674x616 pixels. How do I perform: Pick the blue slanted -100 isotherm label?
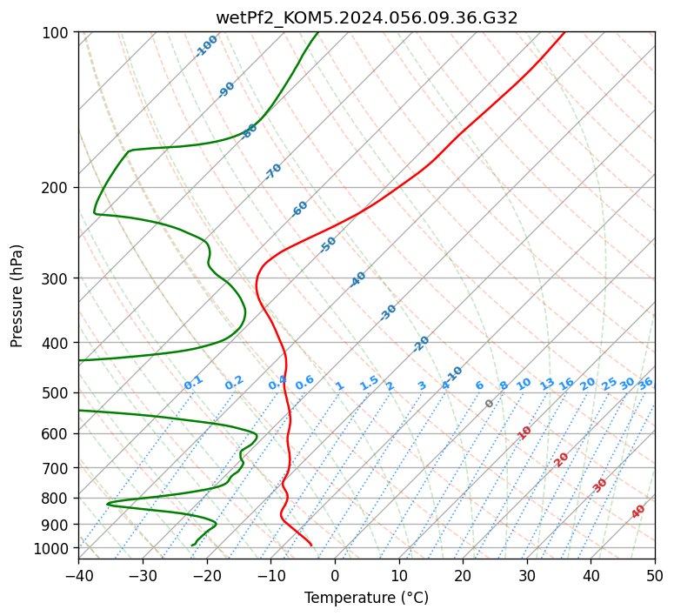point(206,46)
